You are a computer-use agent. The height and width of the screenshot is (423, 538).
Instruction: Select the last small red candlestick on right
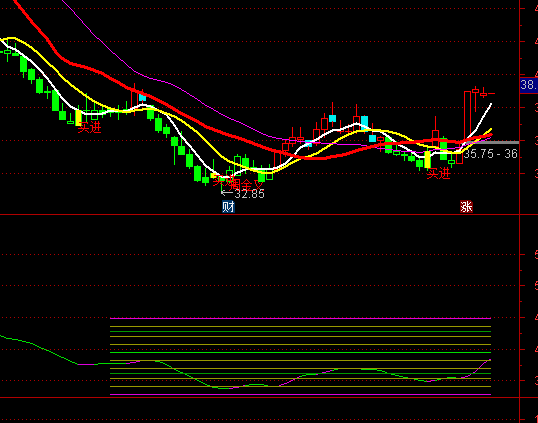point(484,93)
